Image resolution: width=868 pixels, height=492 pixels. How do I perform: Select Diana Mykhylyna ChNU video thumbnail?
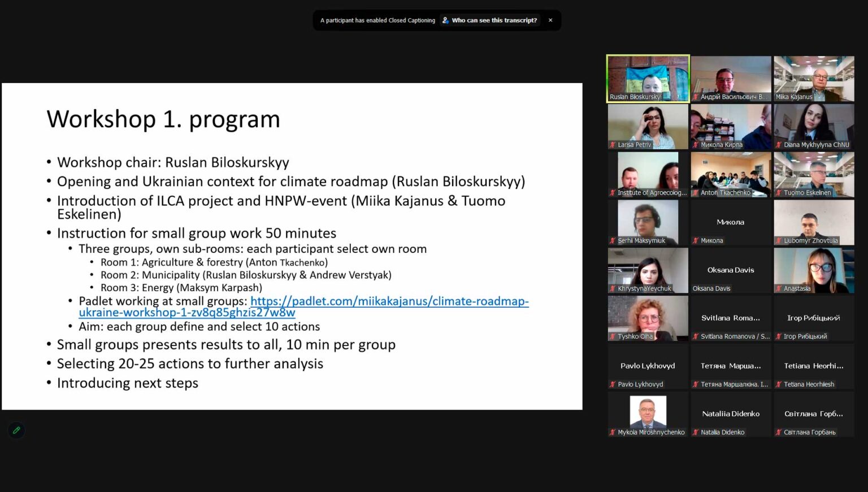(814, 127)
